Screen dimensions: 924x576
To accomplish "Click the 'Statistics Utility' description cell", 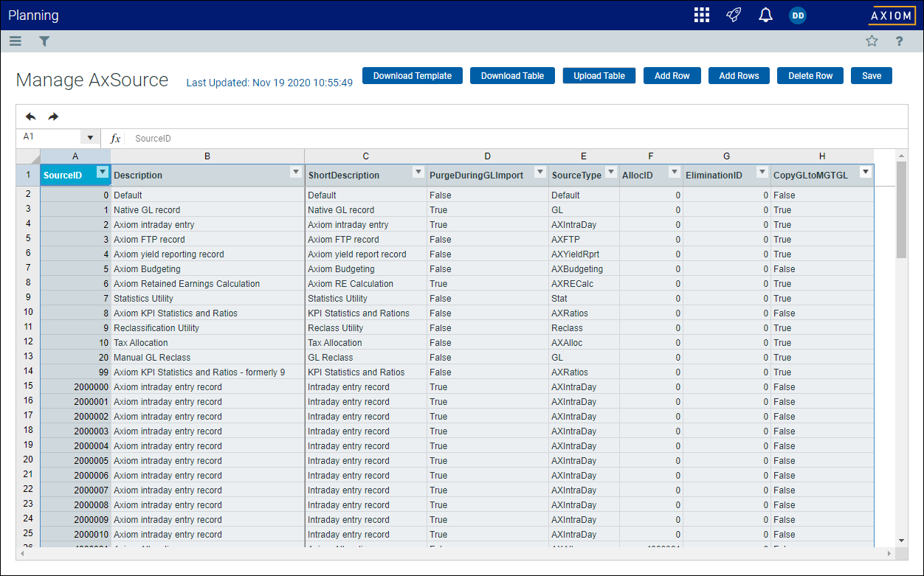I will 207,298.
